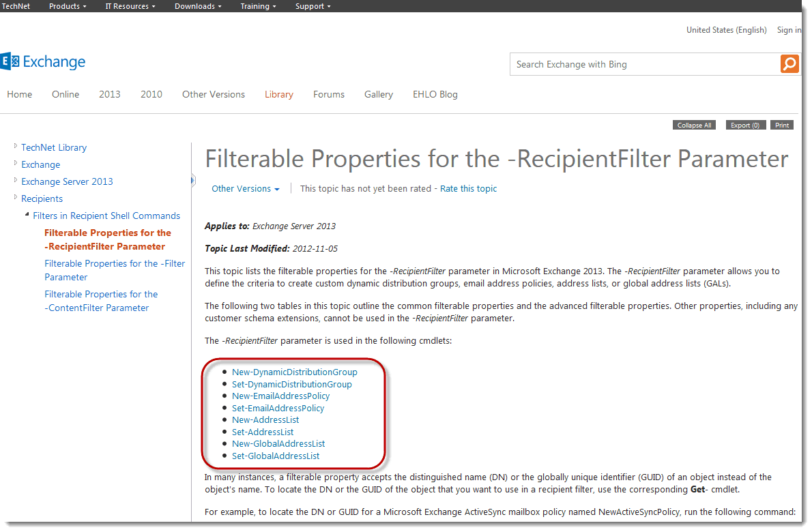This screenshot has height=532, width=812.
Task: Open the New-AddressList cmdlet link
Action: tap(265, 419)
